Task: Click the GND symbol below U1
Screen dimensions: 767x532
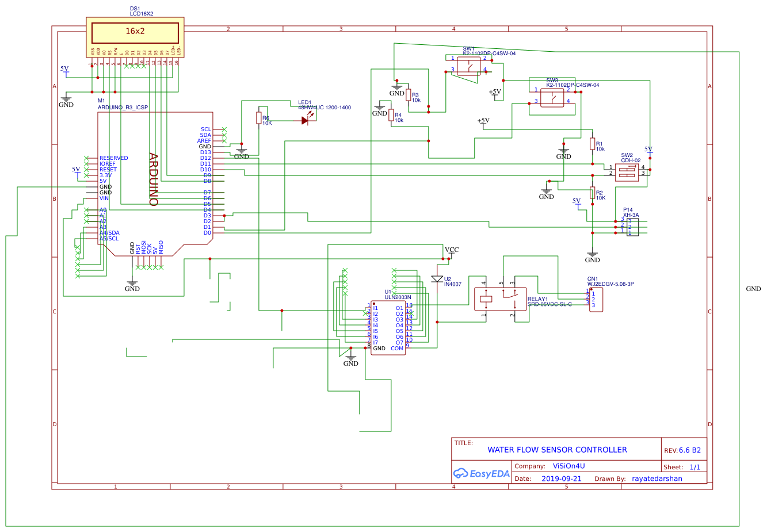Action: pyautogui.click(x=350, y=357)
